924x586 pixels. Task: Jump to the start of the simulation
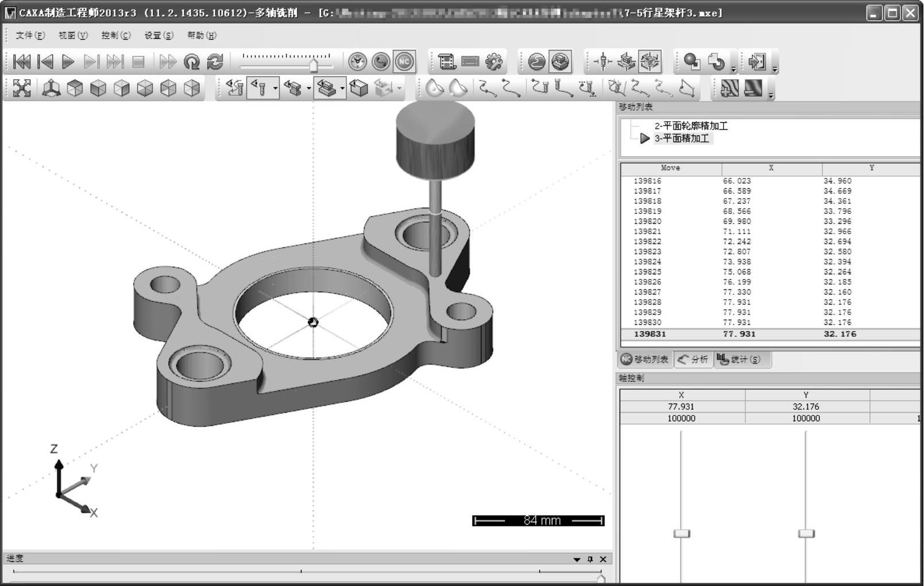[22, 62]
